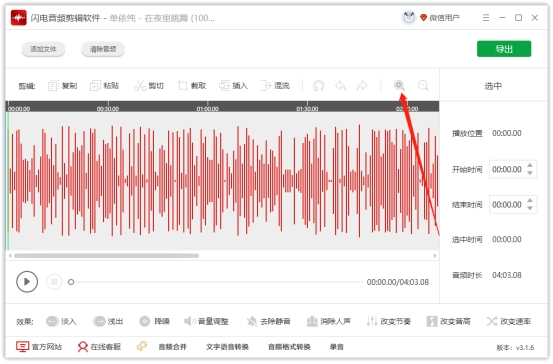Click the playback progress slider handle

71,282
